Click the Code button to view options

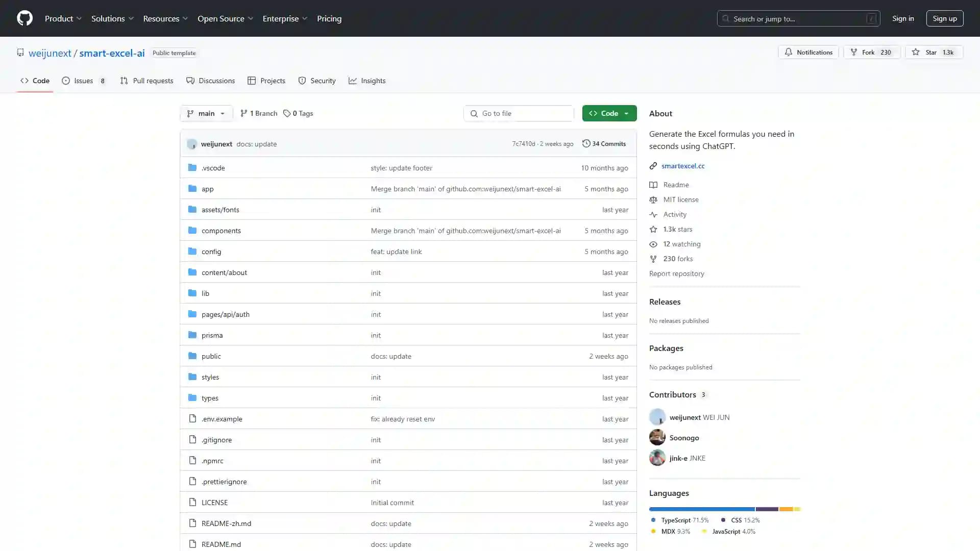coord(609,113)
